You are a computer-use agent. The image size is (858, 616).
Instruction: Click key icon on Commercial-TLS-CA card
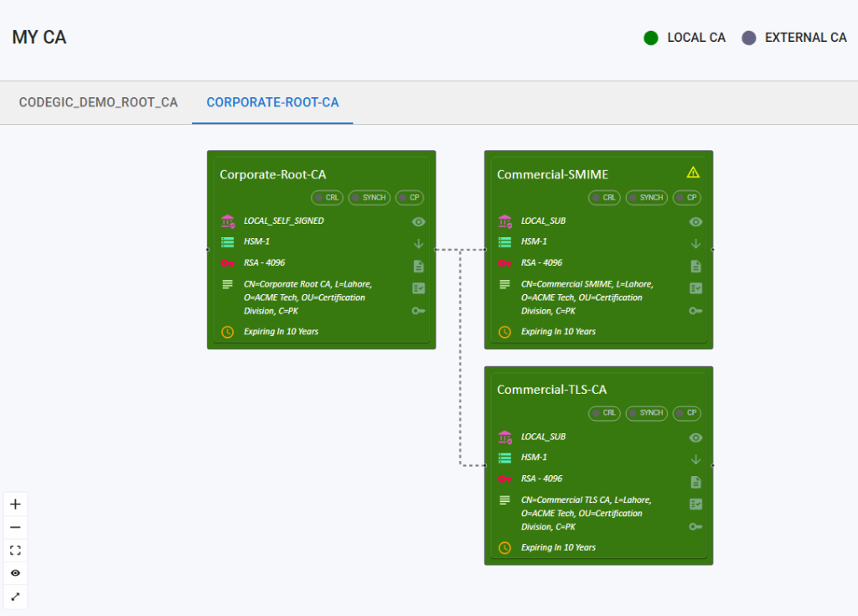coord(695,526)
